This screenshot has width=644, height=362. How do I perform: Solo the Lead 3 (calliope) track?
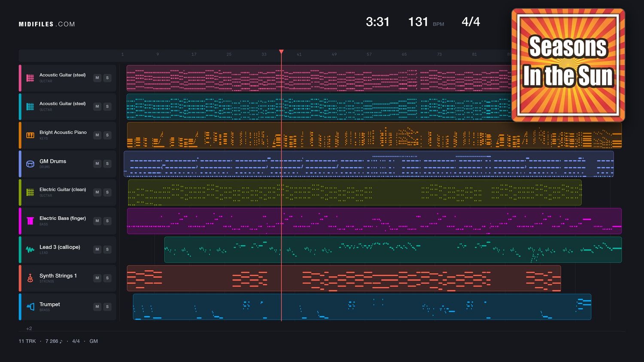tap(107, 250)
